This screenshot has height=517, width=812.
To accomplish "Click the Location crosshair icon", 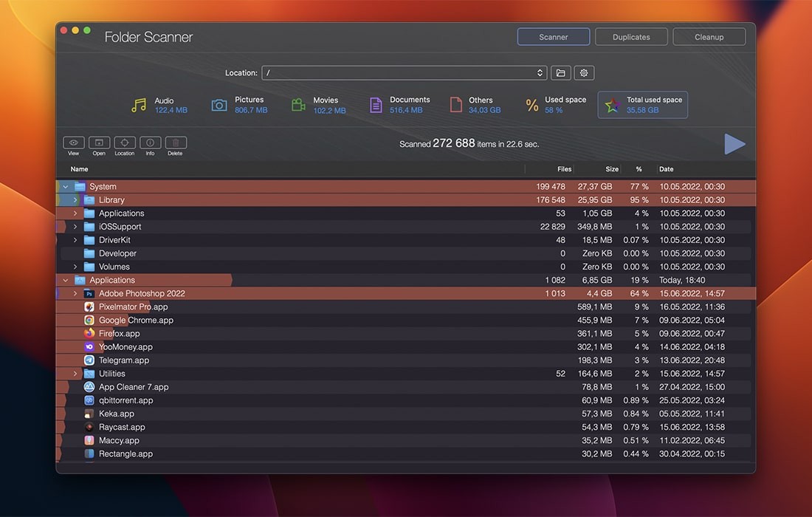I will 124,143.
